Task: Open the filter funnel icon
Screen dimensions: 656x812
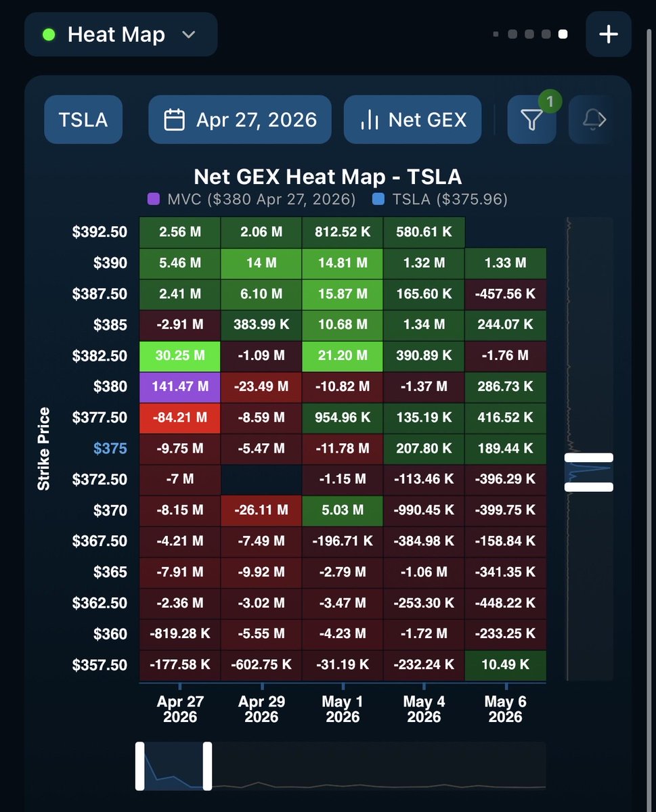Action: coord(532,120)
